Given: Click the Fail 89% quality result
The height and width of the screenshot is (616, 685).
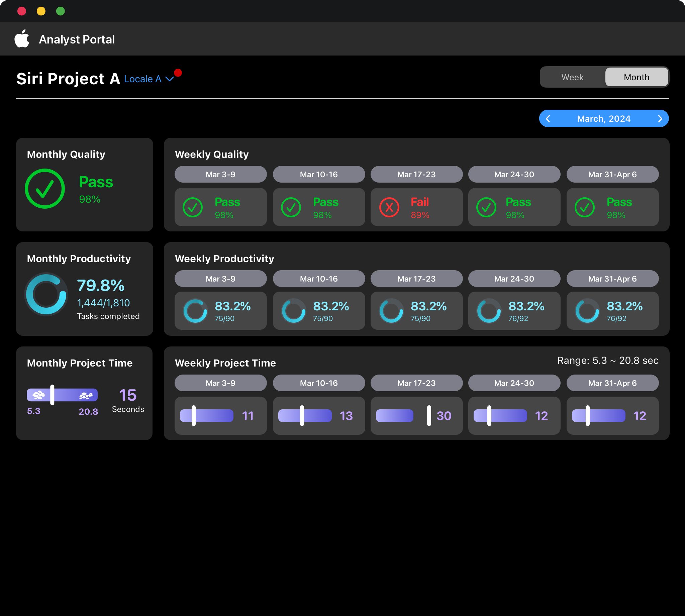Looking at the screenshot, I should pos(420,208).
